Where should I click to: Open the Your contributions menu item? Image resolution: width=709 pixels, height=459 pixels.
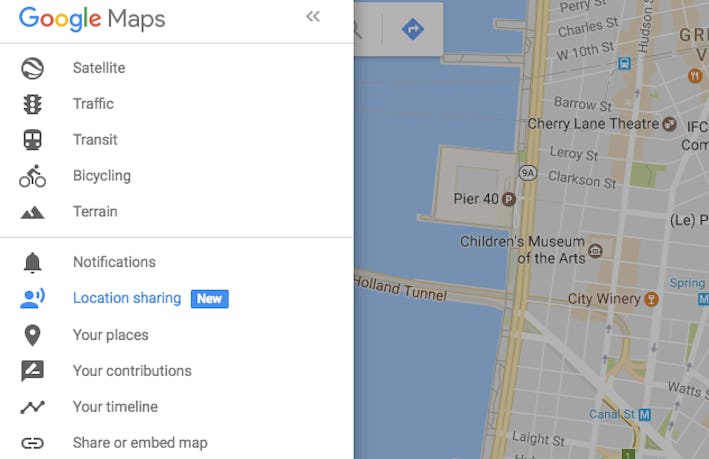point(131,371)
